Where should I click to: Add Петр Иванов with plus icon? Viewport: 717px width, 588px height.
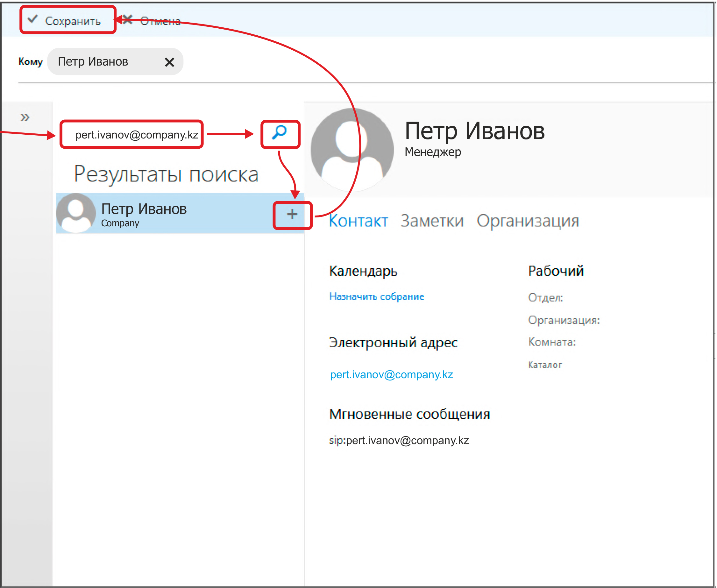[x=292, y=214]
